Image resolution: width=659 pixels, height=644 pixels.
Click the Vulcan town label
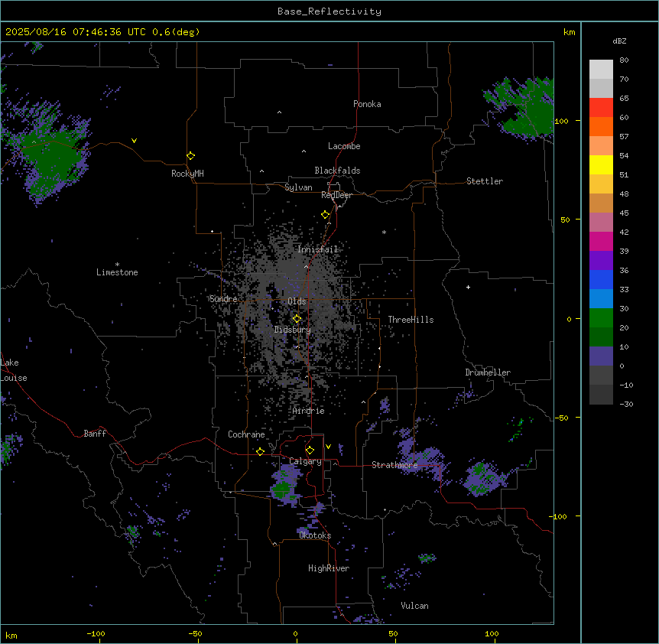[x=415, y=606]
